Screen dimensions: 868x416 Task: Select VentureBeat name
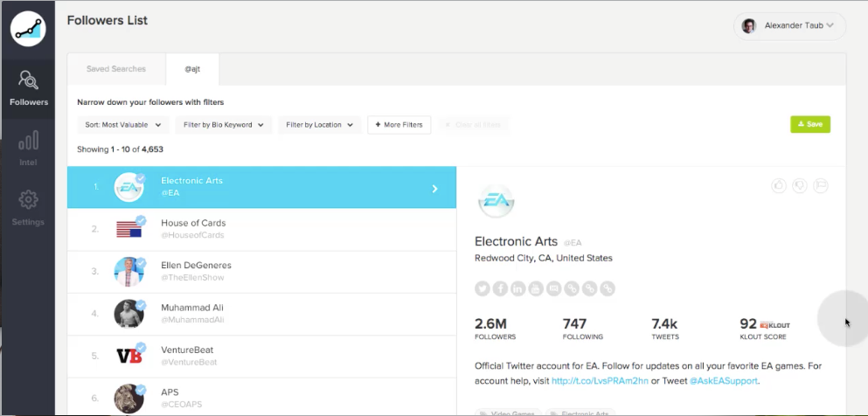[187, 350]
